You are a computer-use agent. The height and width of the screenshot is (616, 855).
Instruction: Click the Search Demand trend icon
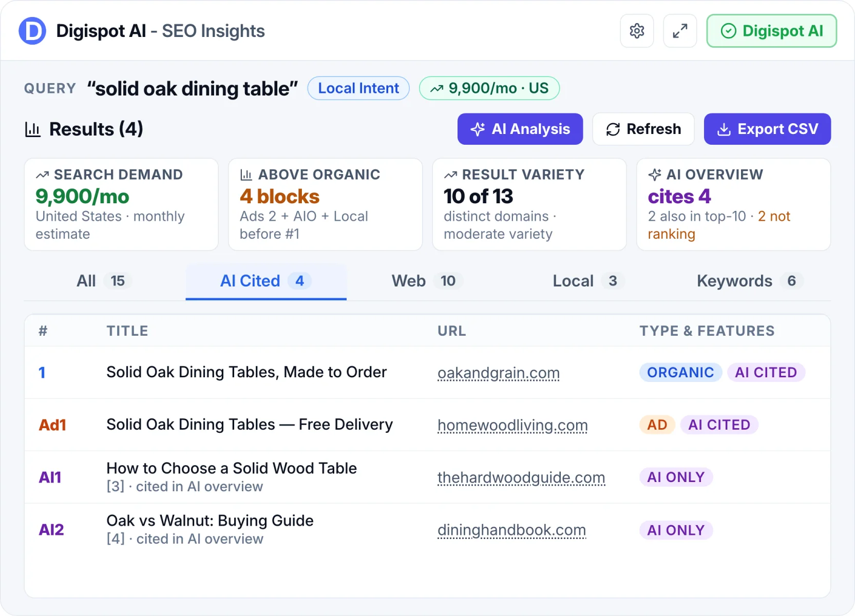[43, 175]
